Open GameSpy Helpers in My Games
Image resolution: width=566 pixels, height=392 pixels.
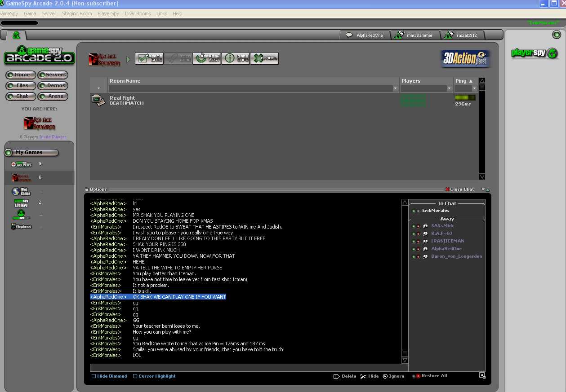coord(22,164)
